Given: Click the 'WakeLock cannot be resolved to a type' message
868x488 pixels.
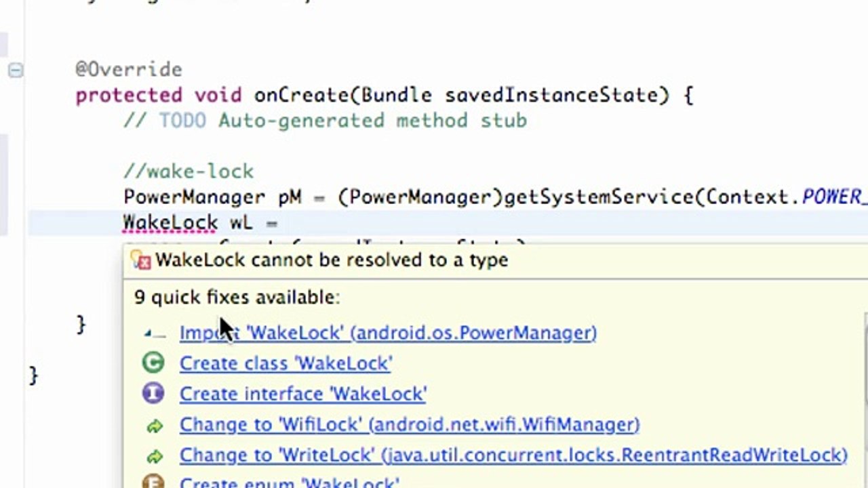Looking at the screenshot, I should [332, 260].
